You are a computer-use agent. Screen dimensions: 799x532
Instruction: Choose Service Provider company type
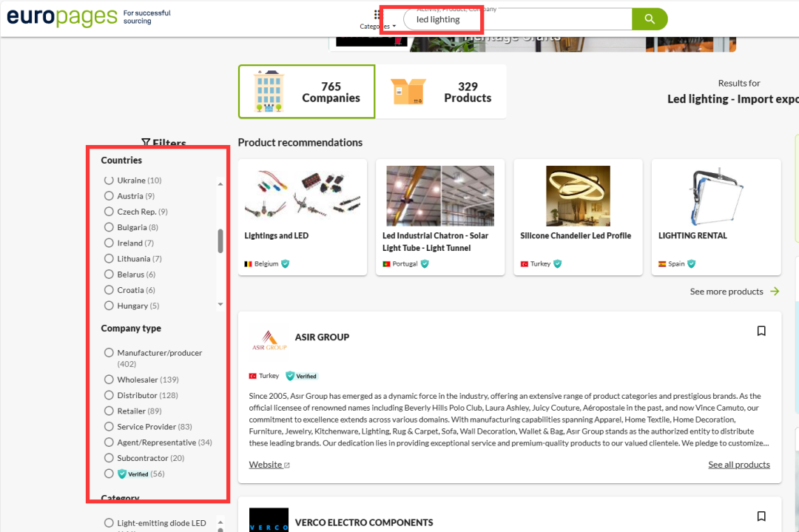click(x=109, y=427)
